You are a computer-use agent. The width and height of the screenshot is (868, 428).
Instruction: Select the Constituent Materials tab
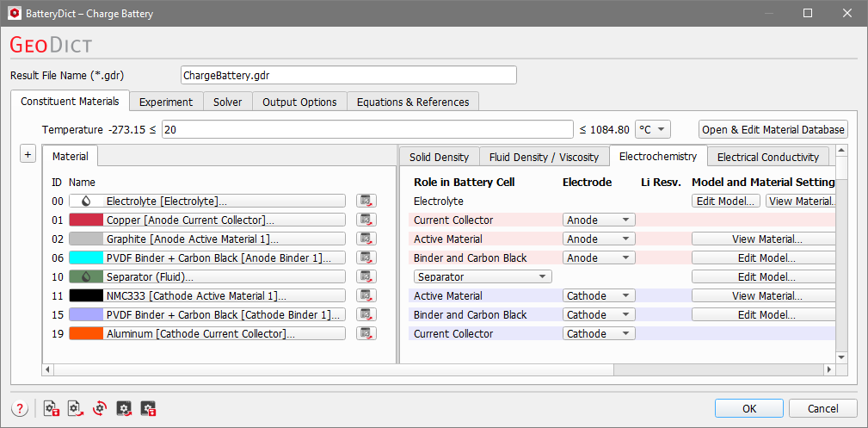70,101
